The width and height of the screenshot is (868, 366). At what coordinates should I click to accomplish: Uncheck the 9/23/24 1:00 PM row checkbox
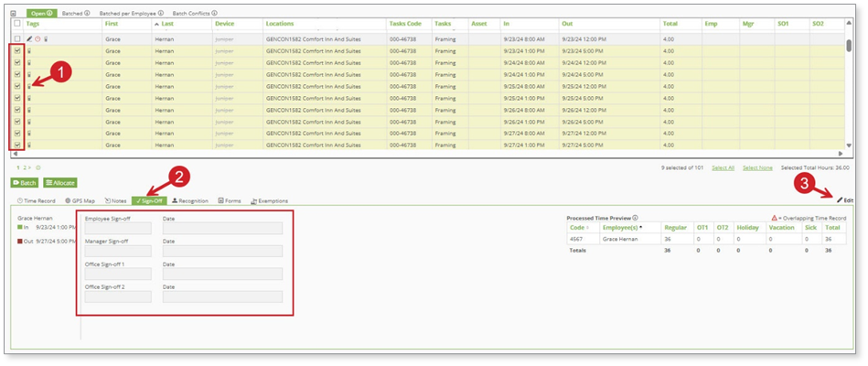(17, 51)
